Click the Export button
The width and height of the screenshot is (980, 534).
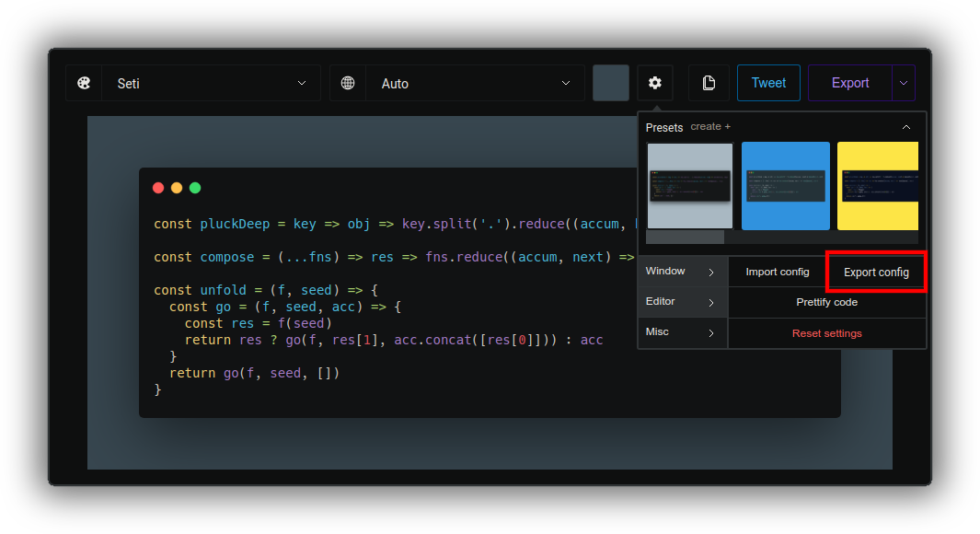(x=850, y=83)
